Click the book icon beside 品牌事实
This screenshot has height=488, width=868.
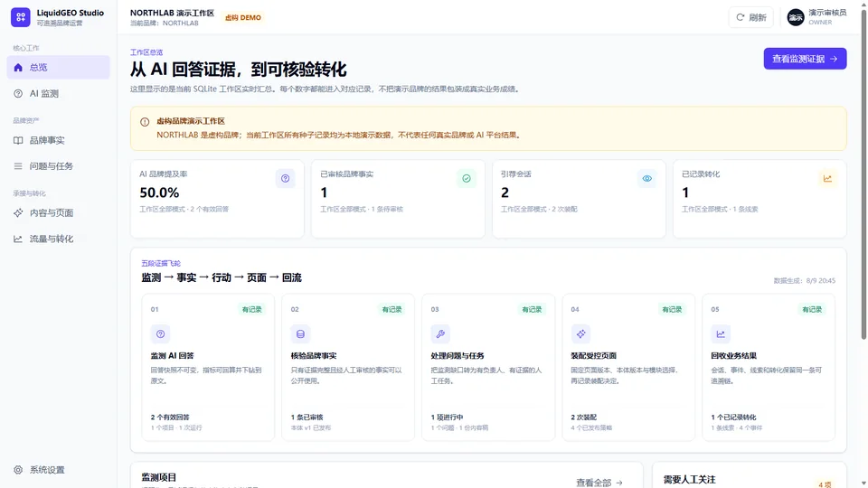click(18, 141)
